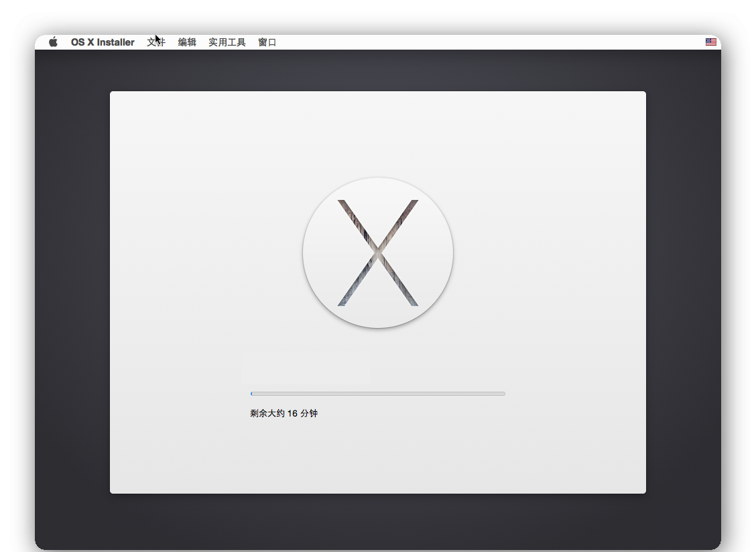Click the US flag input source icon
Screen dimensions: 756x552
tap(710, 42)
